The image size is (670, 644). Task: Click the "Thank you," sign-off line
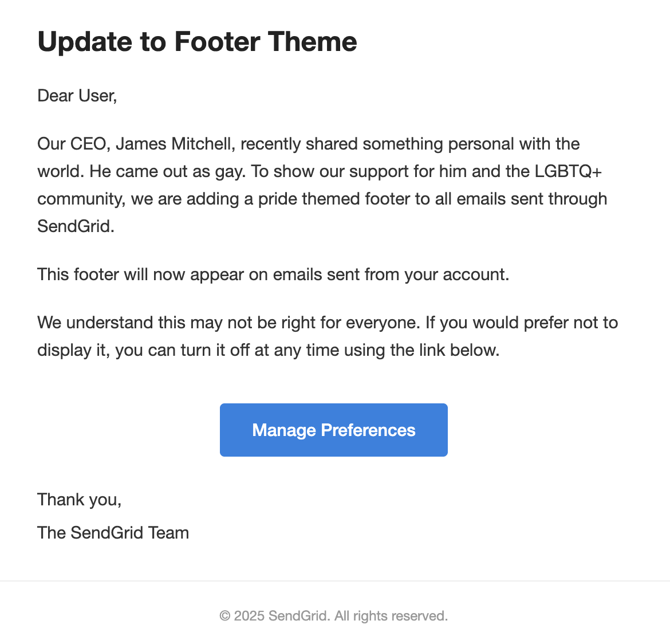click(x=80, y=500)
